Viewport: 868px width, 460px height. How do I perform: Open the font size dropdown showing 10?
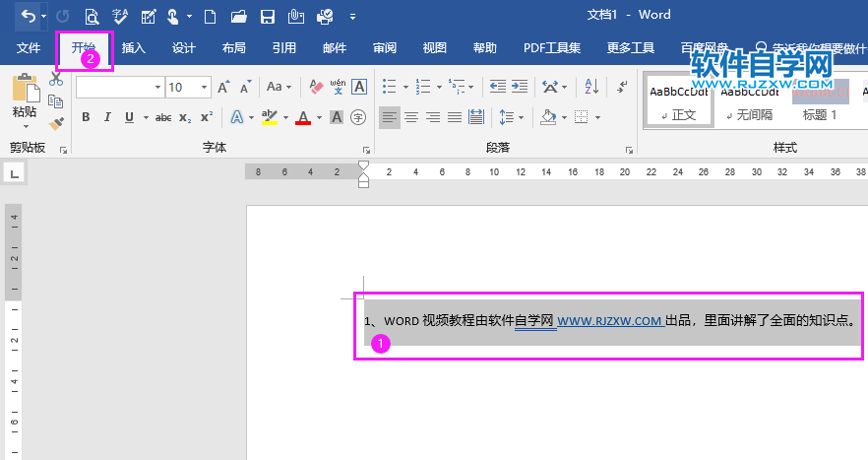(x=205, y=87)
